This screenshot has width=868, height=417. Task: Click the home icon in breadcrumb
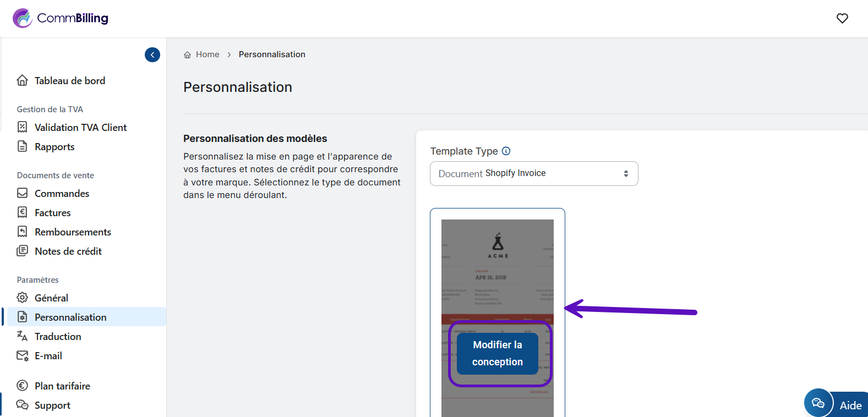coord(187,54)
